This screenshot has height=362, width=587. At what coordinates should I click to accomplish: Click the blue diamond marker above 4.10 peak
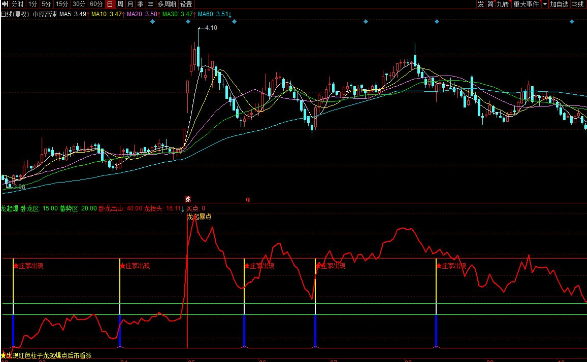coord(188,22)
